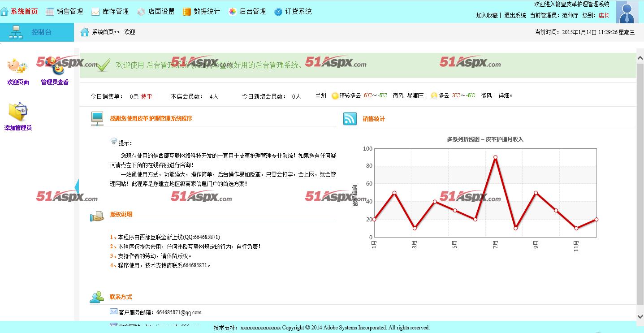Image resolution: width=644 pixels, height=333 pixels.
Task: Click the cloudy weather icon beside 多云
Action: coord(434,96)
